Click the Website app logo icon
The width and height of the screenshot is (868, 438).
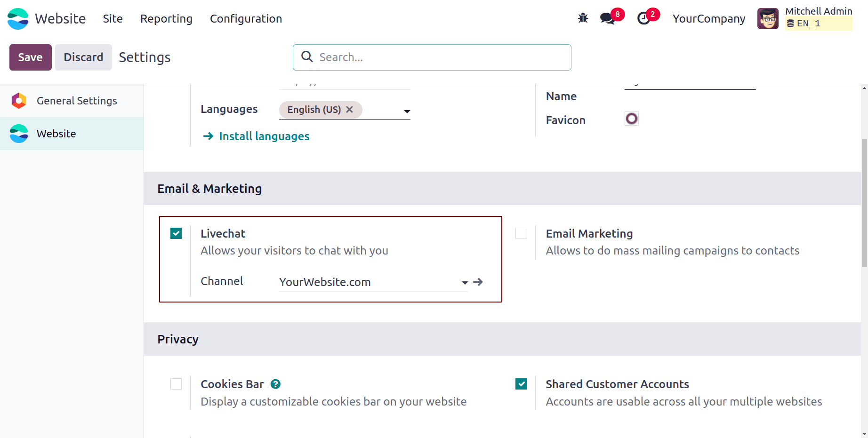pos(18,19)
